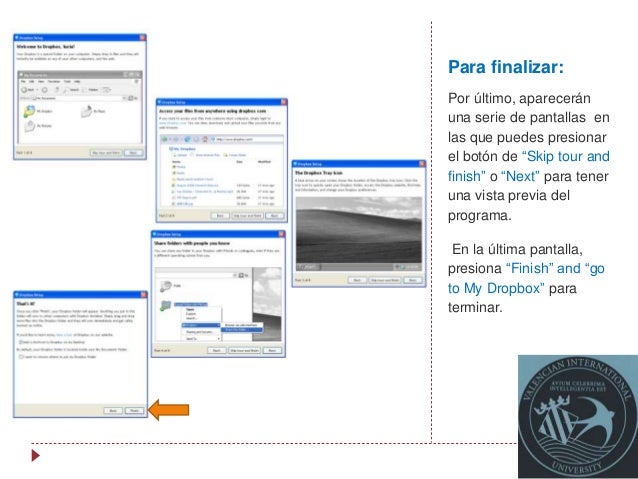Select the My Music folder icon
The image size is (638, 479).
click(86, 111)
